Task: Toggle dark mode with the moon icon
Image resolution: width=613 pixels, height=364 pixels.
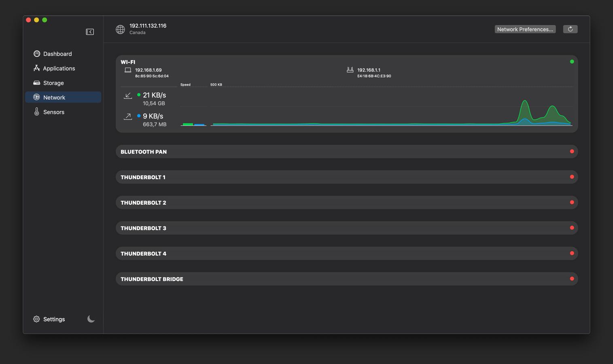Action: click(x=91, y=319)
